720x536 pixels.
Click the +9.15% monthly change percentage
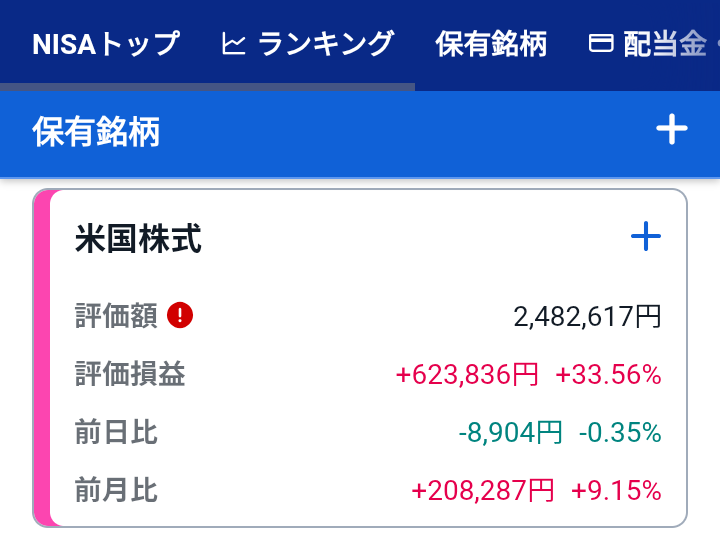pyautogui.click(x=616, y=491)
